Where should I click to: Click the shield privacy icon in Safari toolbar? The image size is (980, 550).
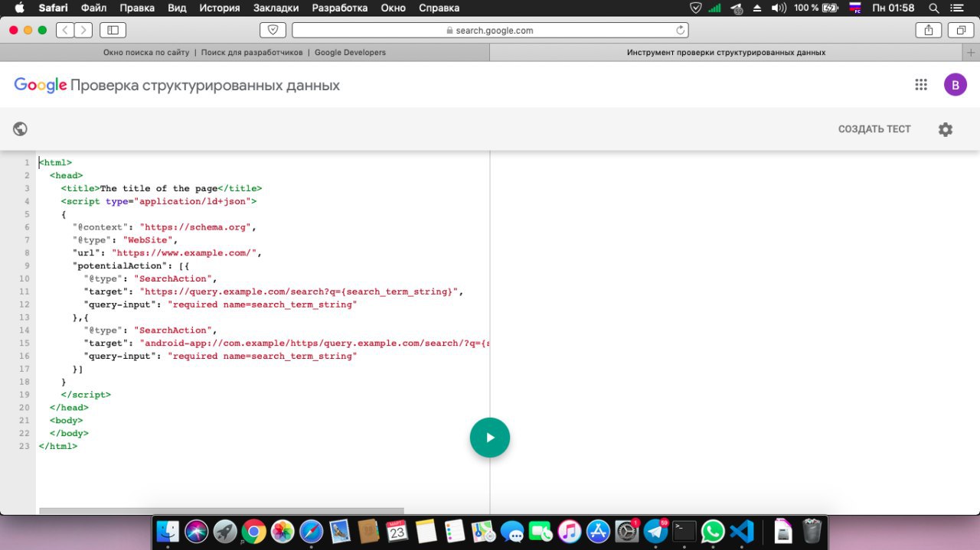click(273, 30)
